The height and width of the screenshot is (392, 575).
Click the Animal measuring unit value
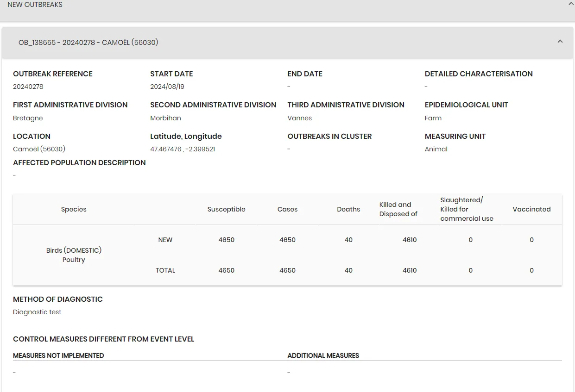tap(436, 149)
